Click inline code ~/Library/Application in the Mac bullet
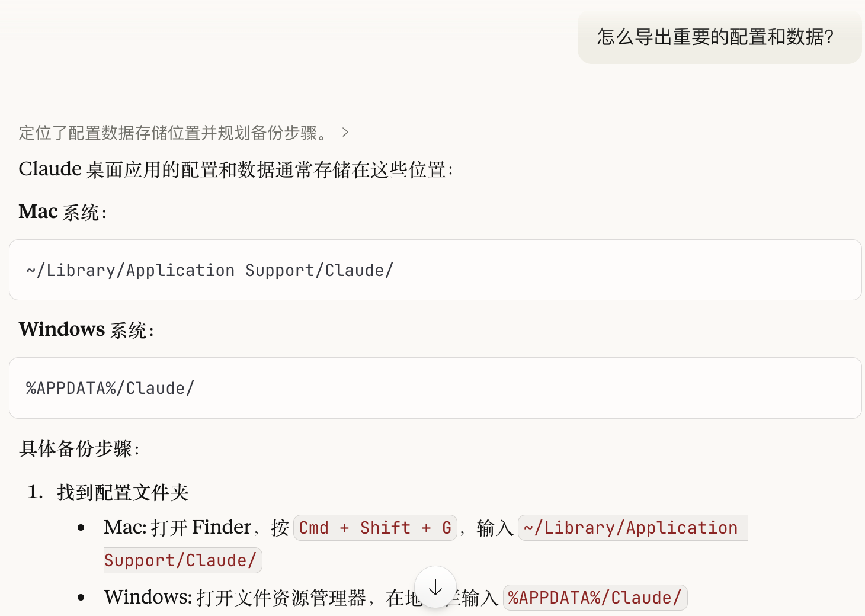The width and height of the screenshot is (865, 616). (x=632, y=528)
